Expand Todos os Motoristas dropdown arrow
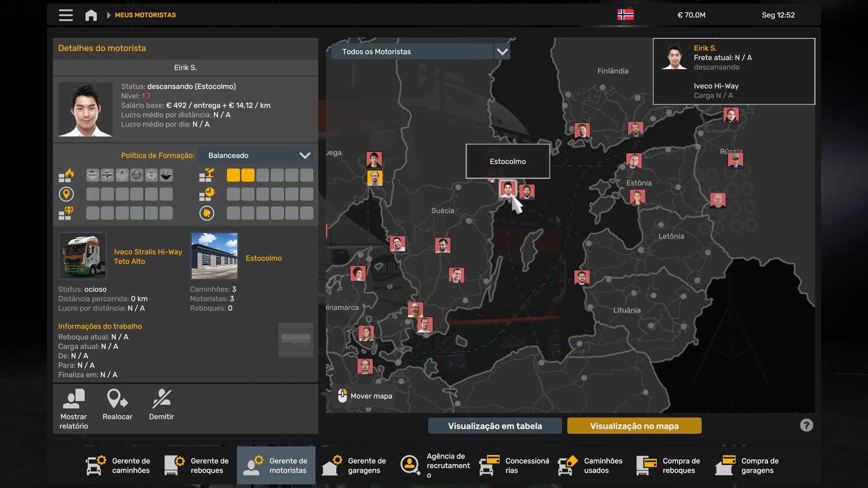Viewport: 868px width, 488px height. click(502, 52)
